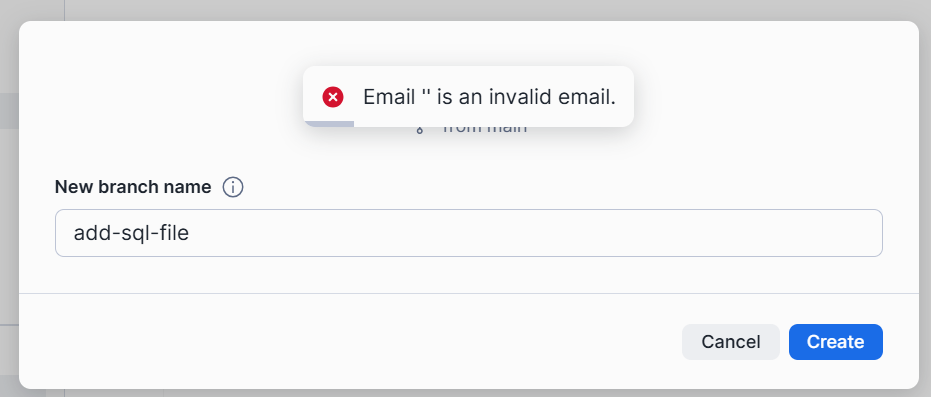Screen dimensions: 931x397
Task: Click the word "Email" in the error toast
Action: click(x=389, y=97)
